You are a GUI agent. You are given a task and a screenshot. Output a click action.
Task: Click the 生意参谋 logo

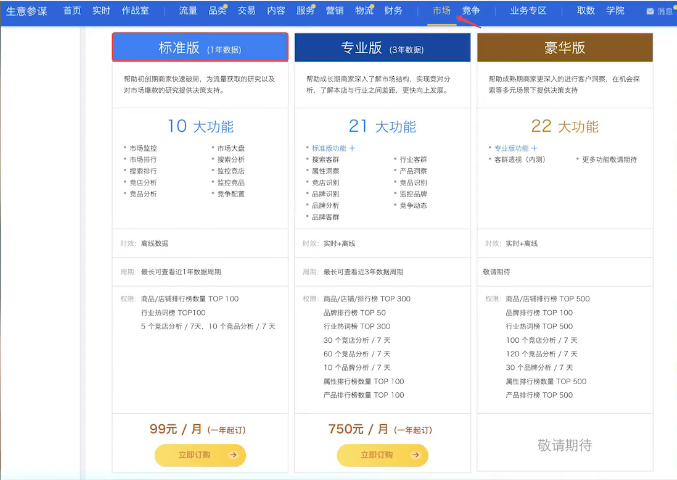(x=25, y=10)
